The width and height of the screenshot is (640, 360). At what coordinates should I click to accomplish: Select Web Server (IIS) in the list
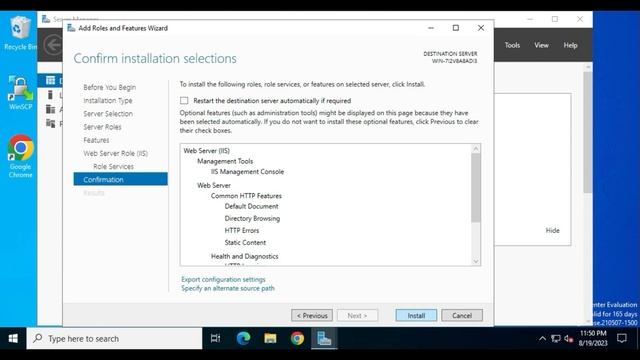click(207, 151)
